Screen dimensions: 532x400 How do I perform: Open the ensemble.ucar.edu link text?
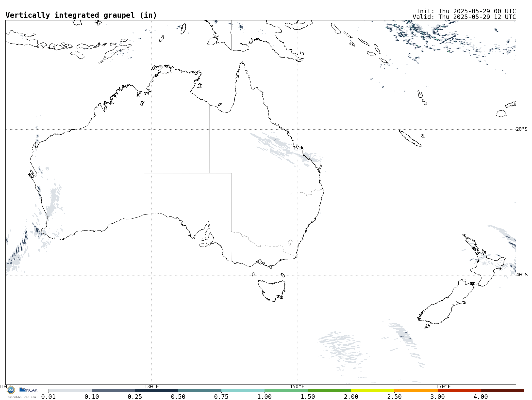click(22, 397)
